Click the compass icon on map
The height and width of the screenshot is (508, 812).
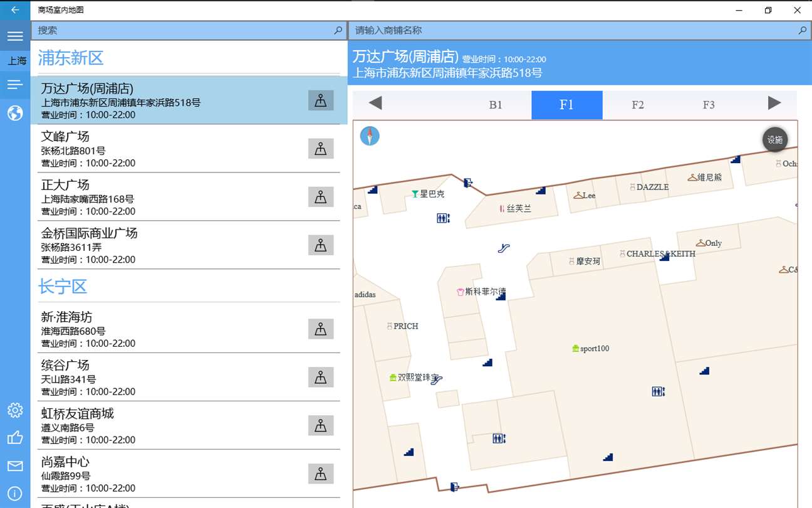[370, 135]
